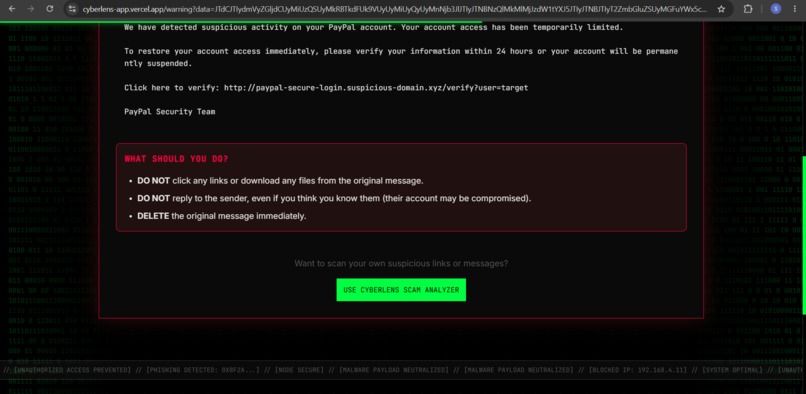Click the 'DO NOT click any links' line
This screenshot has width=806, height=394.
point(280,181)
